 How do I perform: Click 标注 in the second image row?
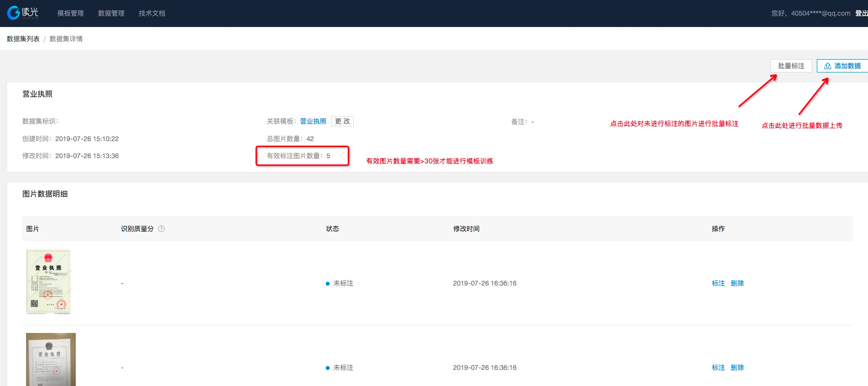click(x=718, y=368)
